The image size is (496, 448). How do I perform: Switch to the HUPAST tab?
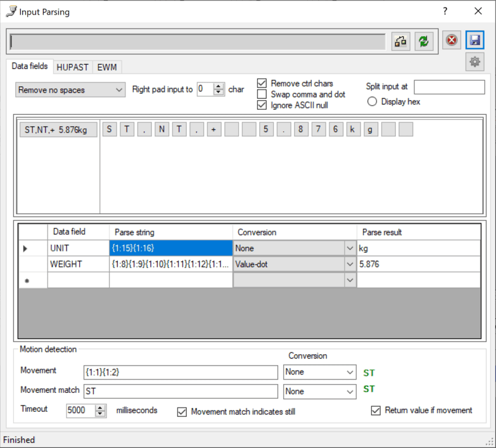point(72,67)
